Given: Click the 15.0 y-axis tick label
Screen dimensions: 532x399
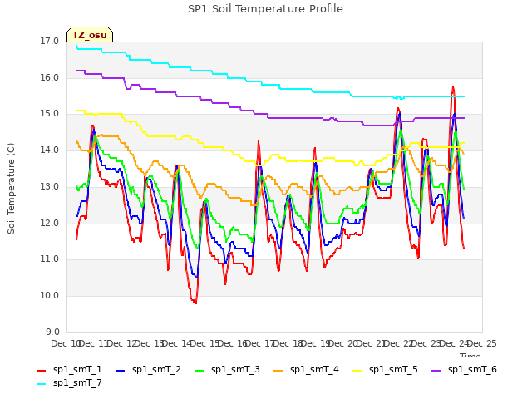Looking at the screenshot, I should [50, 114].
